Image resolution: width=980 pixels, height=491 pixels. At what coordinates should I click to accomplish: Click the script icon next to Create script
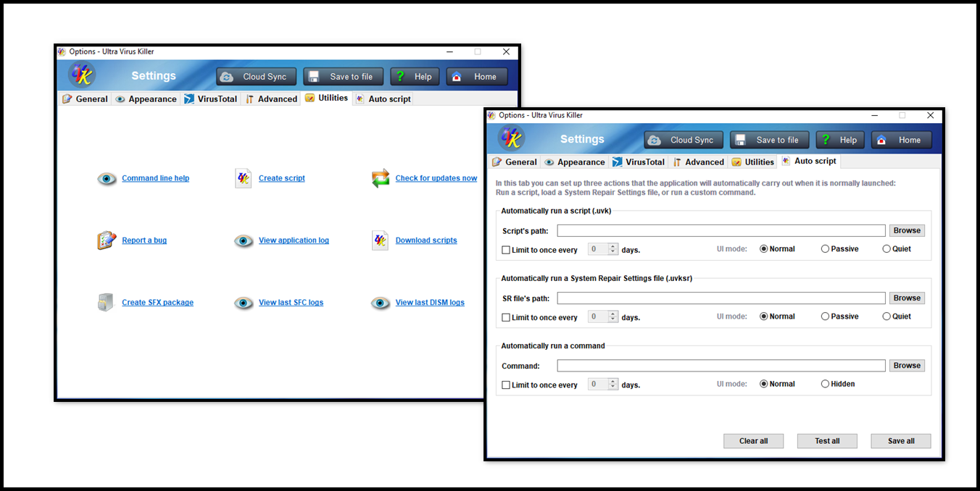244,178
